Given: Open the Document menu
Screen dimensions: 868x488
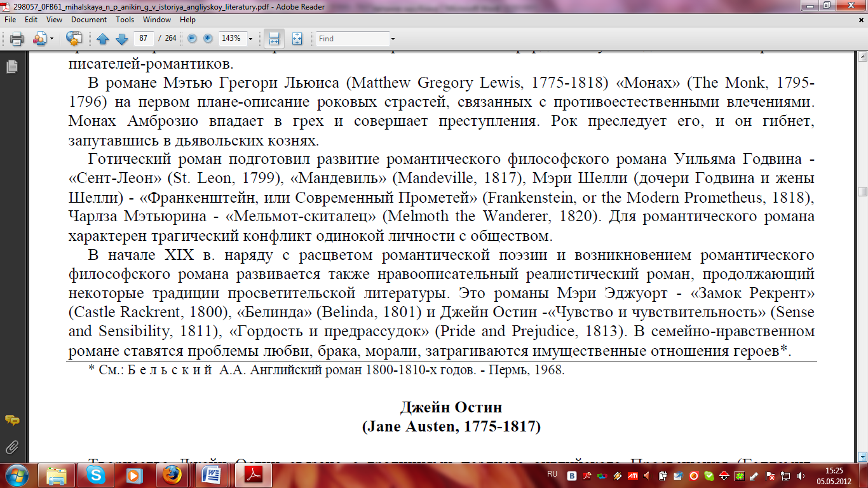Looking at the screenshot, I should tap(88, 20).
